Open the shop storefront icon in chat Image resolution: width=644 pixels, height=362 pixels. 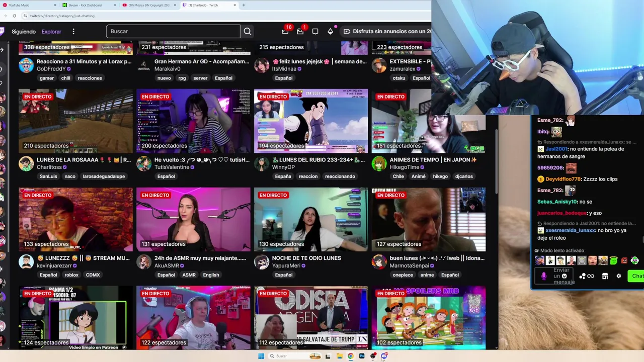click(x=605, y=276)
